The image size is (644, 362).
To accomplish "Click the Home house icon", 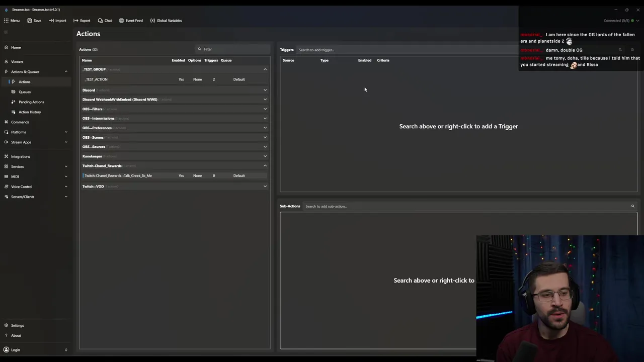I will [6, 47].
